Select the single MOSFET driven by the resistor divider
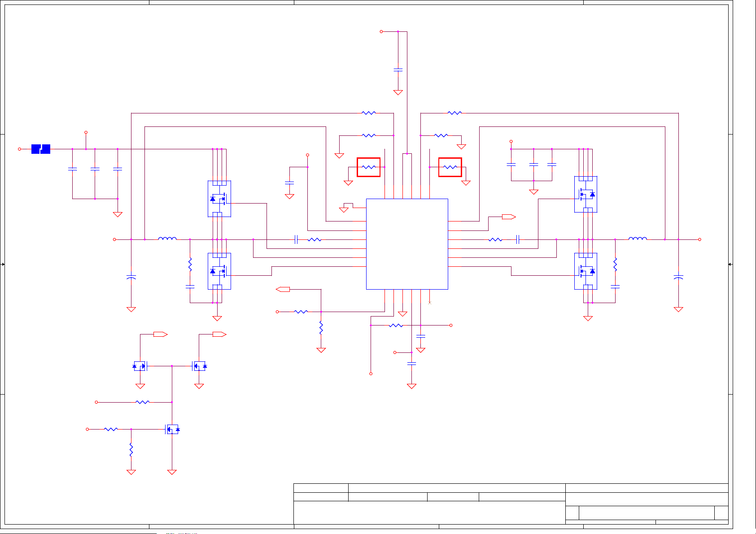Viewport: 756px width, 534px height. pyautogui.click(x=173, y=430)
